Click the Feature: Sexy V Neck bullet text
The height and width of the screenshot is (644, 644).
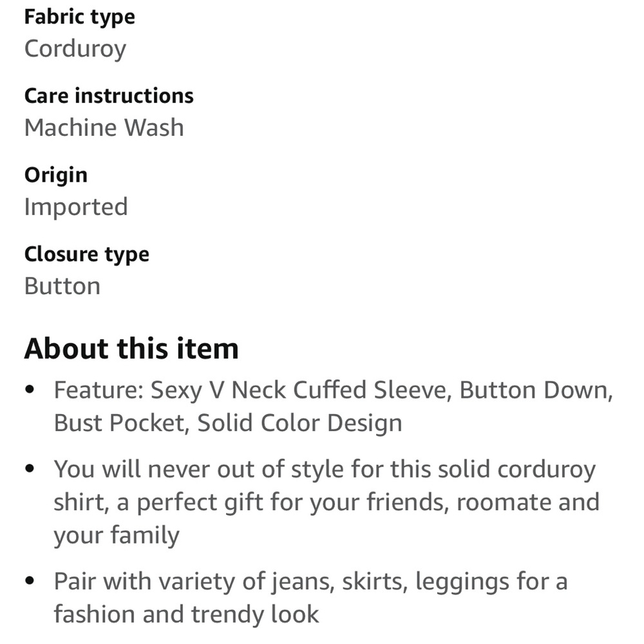click(x=334, y=390)
